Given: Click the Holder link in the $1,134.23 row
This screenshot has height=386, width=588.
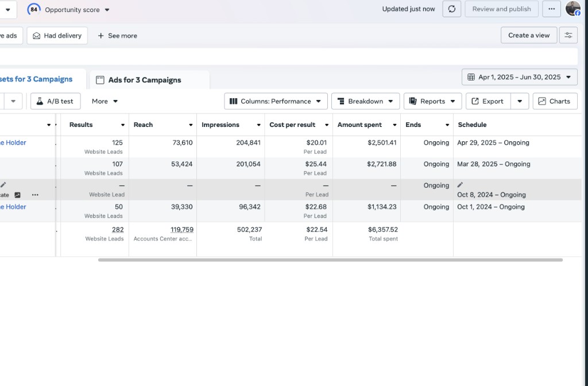Looking at the screenshot, I should (13, 207).
